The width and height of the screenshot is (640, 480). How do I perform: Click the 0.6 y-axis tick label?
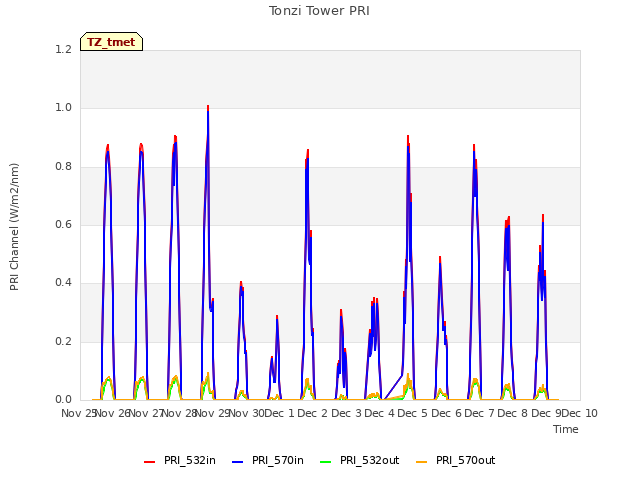pyautogui.click(x=63, y=224)
